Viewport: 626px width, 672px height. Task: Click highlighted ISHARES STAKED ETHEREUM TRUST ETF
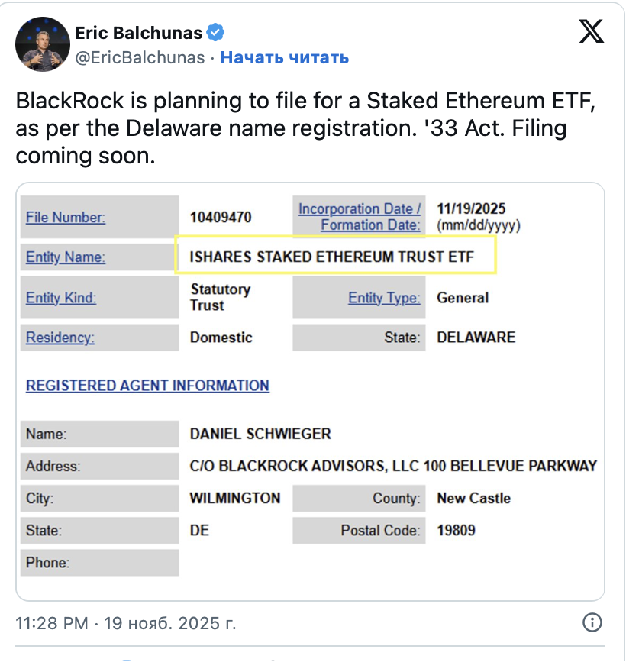tap(332, 257)
